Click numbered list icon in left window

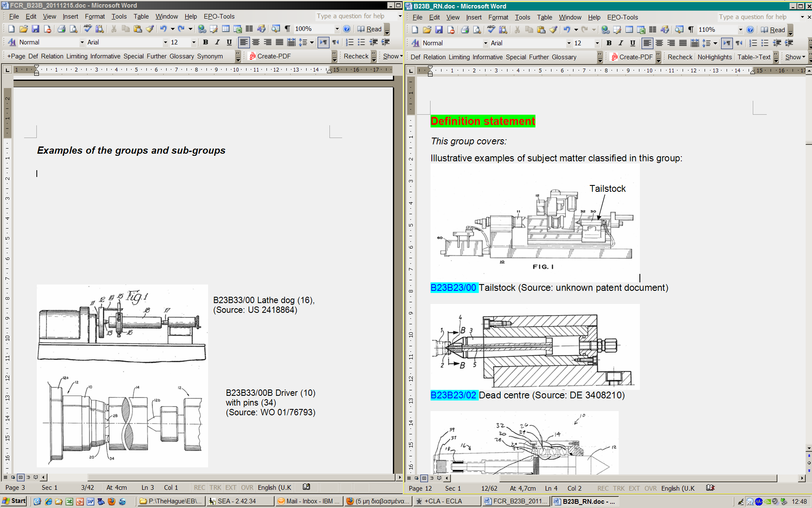pyautogui.click(x=349, y=42)
